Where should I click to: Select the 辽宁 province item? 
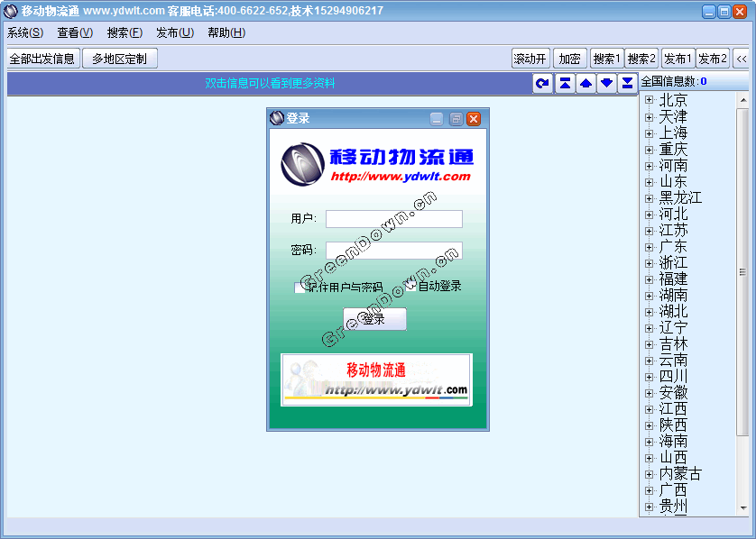click(x=674, y=328)
